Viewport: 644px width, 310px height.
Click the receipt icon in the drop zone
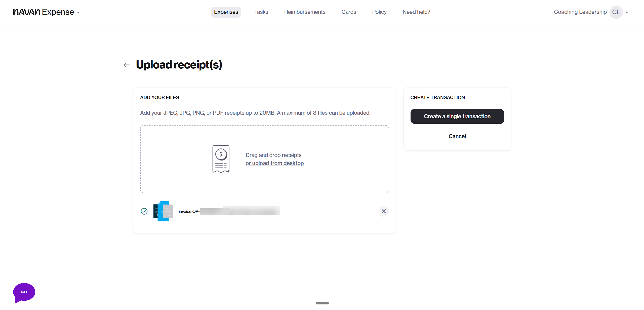pos(221,159)
